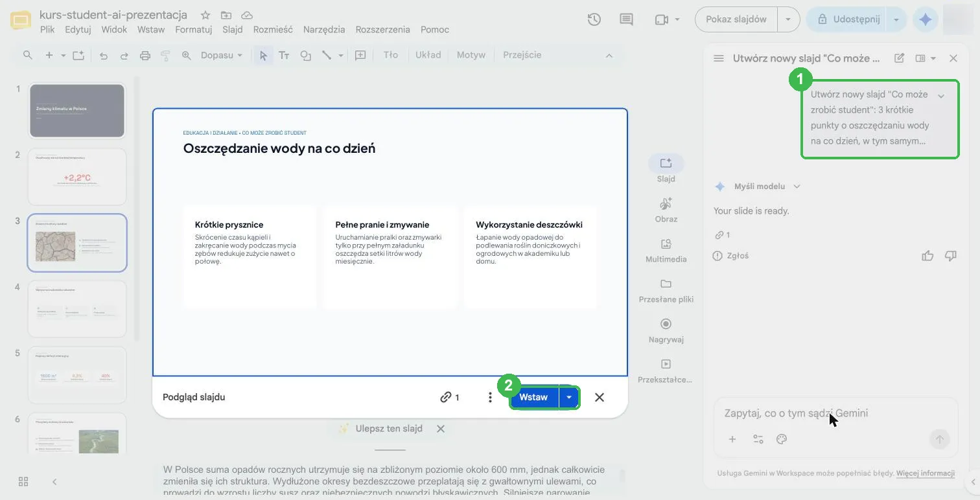Open the Gemini panel hamburger menu
980x500 pixels.
tap(718, 58)
